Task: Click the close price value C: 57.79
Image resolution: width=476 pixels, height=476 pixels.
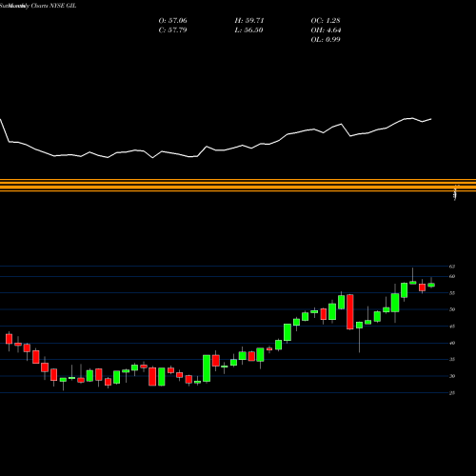Action: [x=172, y=30]
